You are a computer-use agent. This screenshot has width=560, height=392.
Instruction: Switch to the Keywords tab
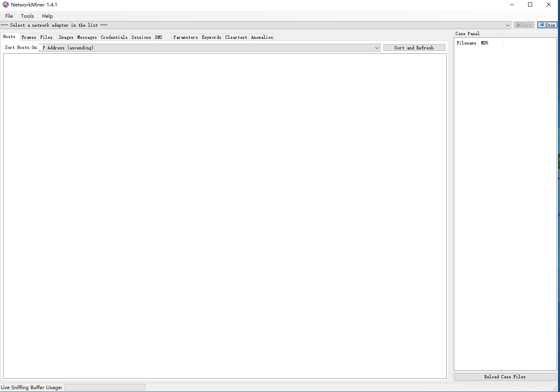pos(211,37)
